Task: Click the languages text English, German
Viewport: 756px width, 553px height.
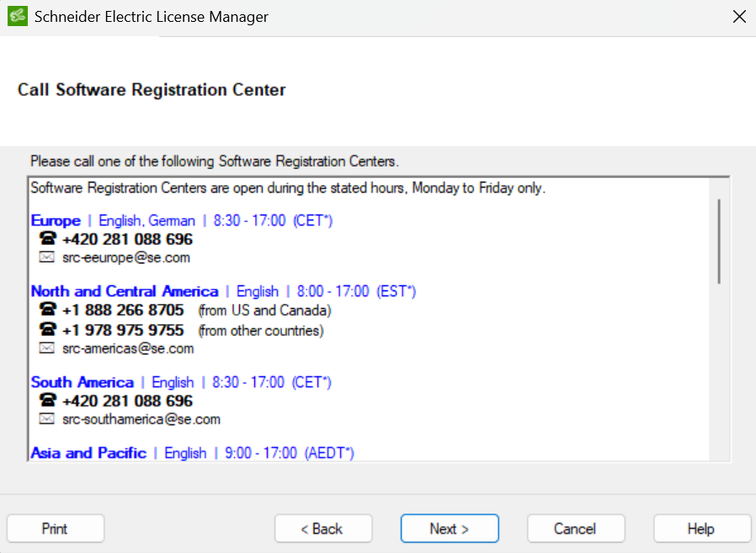Action: pos(147,221)
